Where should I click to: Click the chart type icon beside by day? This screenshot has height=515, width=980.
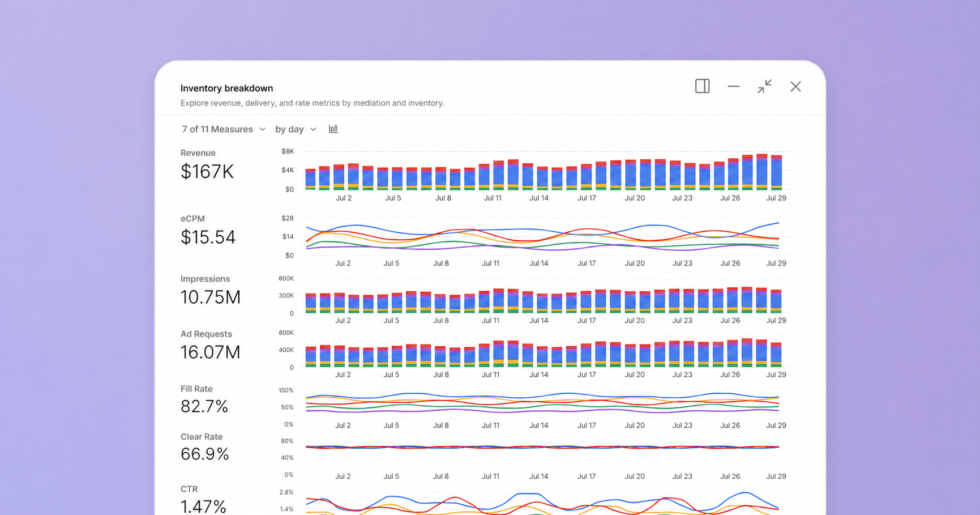[x=333, y=129]
